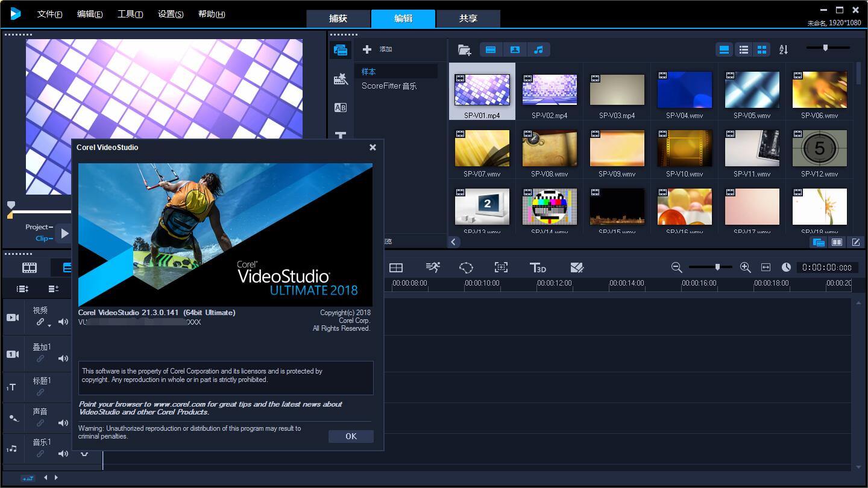
Task: Switch to storyboard view
Action: [30, 268]
